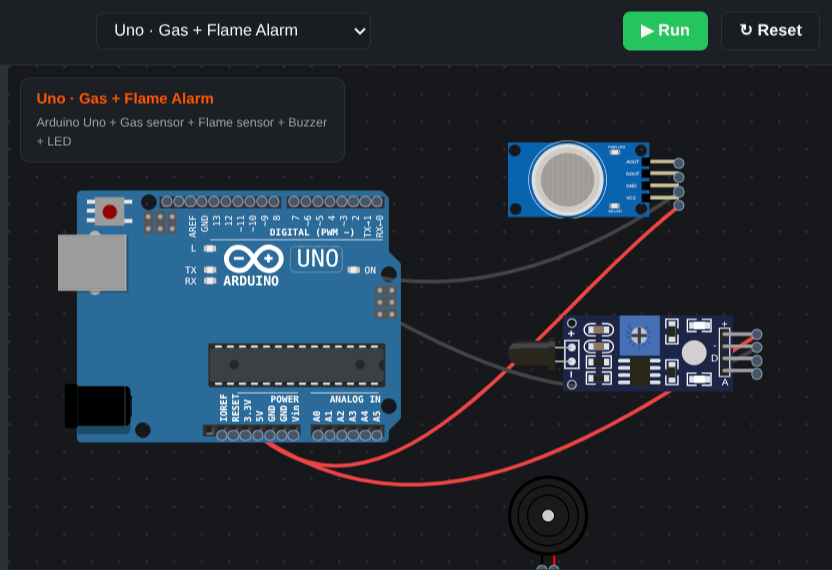Select the black piezo buzzer component
The height and width of the screenshot is (570, 832).
[548, 515]
